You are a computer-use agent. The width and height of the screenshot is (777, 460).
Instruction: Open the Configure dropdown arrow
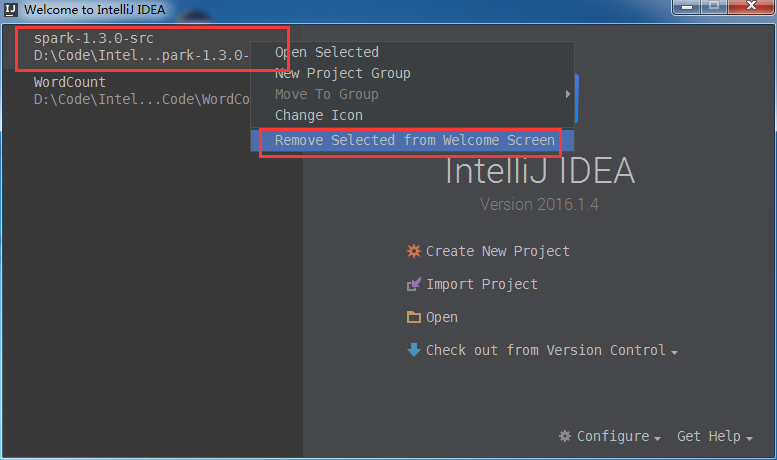coord(658,439)
